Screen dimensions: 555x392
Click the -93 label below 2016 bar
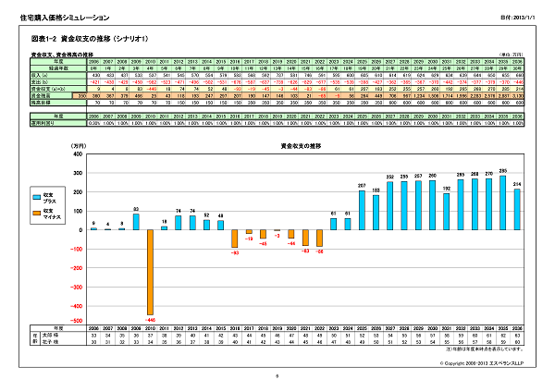click(235, 252)
